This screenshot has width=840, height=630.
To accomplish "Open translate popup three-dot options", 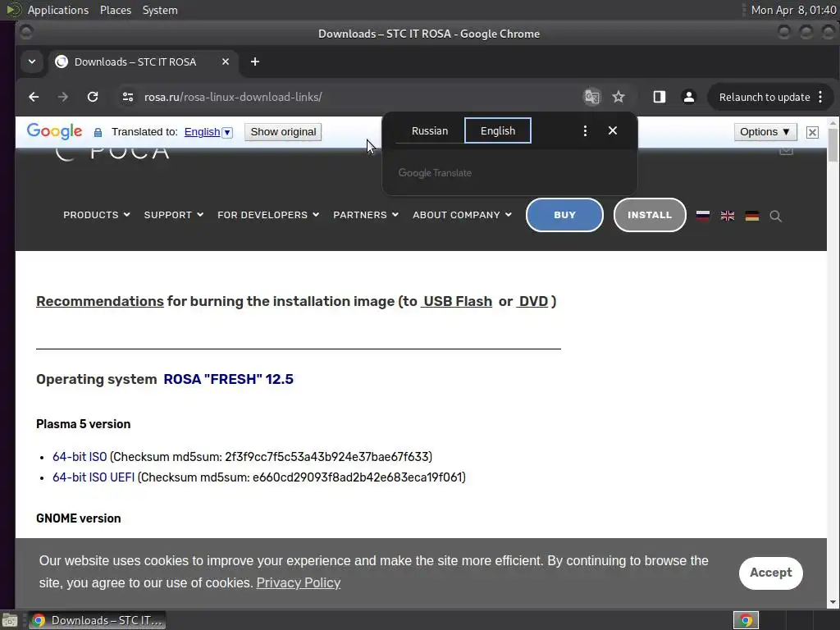I will [x=585, y=130].
